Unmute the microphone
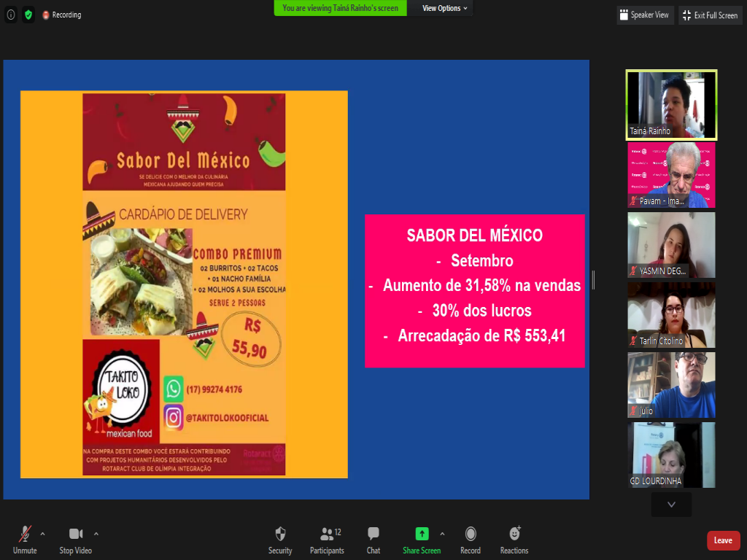The width and height of the screenshot is (747, 560). coord(25,534)
